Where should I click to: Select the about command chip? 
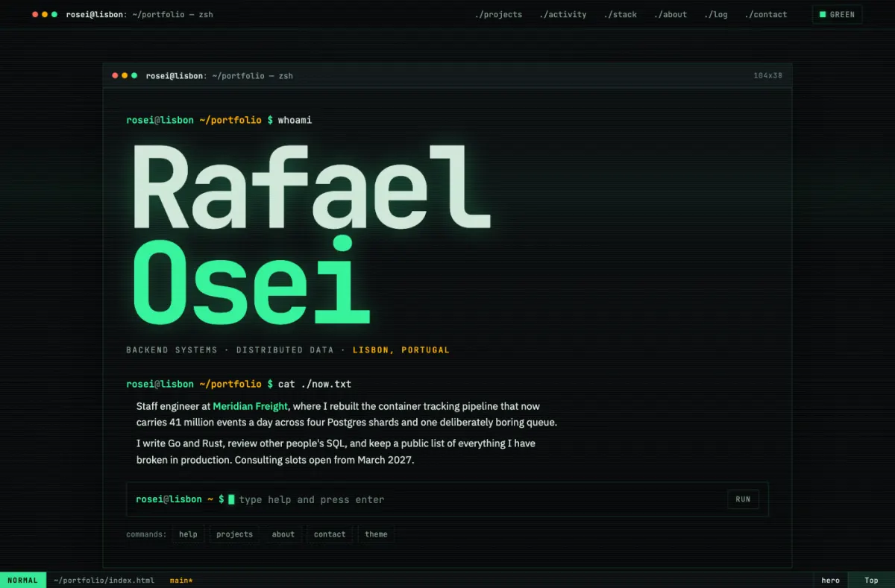283,534
